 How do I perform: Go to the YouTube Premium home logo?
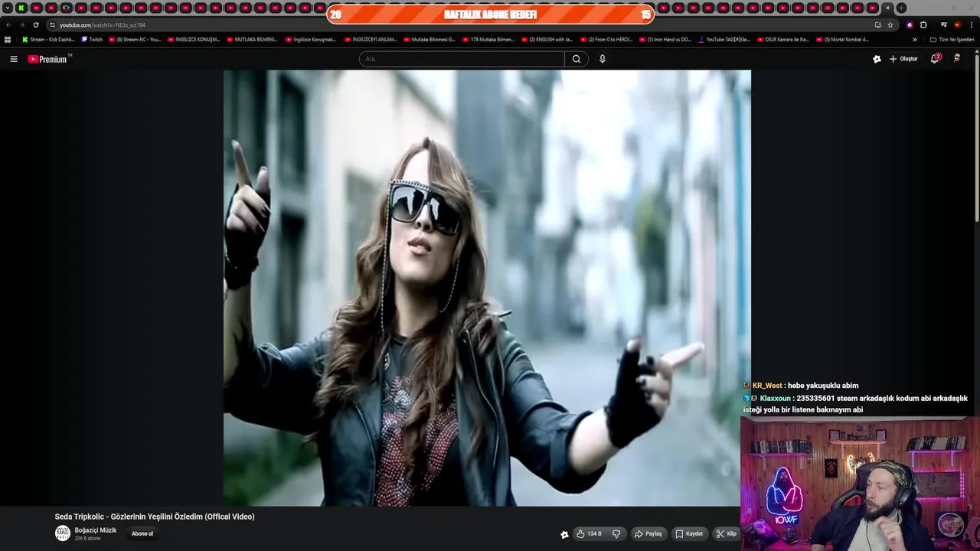pyautogui.click(x=49, y=59)
